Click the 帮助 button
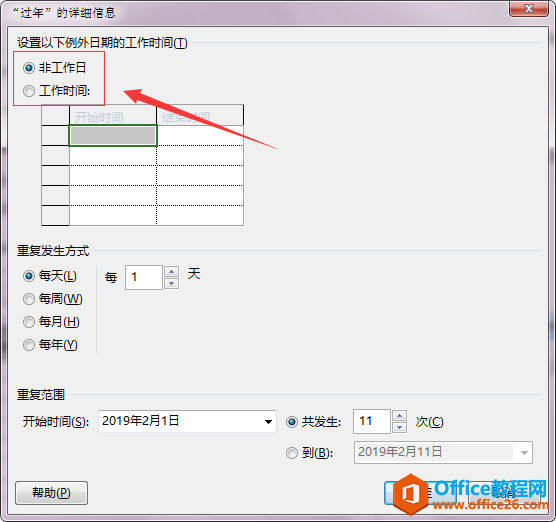This screenshot has width=556, height=522. point(51,493)
